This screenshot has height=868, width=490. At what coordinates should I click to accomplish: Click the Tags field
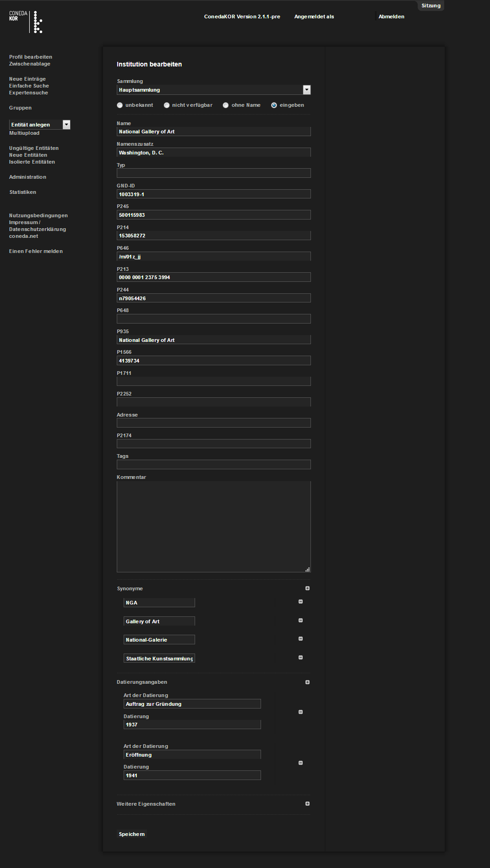pyautogui.click(x=214, y=465)
